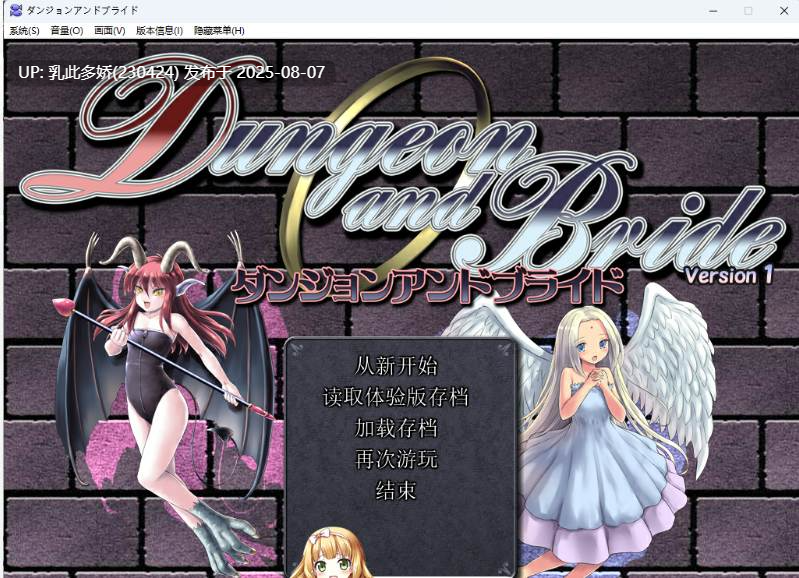The height and width of the screenshot is (578, 799).
Task: Open the 系统(S) menu
Action: (24, 31)
